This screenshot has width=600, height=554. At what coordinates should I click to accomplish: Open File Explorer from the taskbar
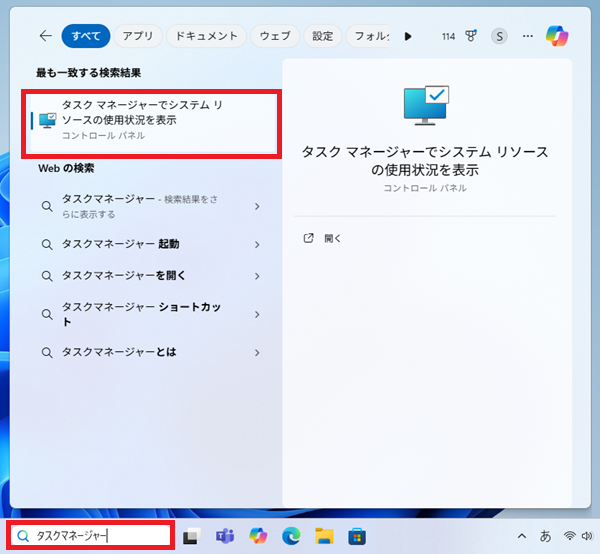[324, 536]
